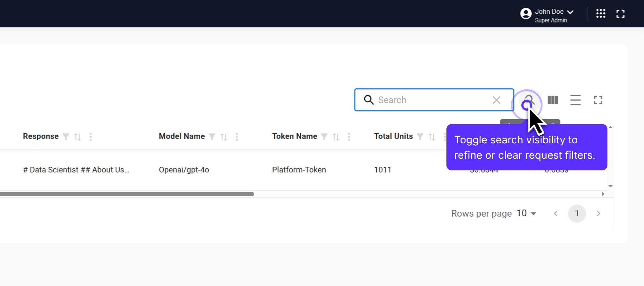
Task: Filter the Model Name column
Action: pyautogui.click(x=212, y=137)
